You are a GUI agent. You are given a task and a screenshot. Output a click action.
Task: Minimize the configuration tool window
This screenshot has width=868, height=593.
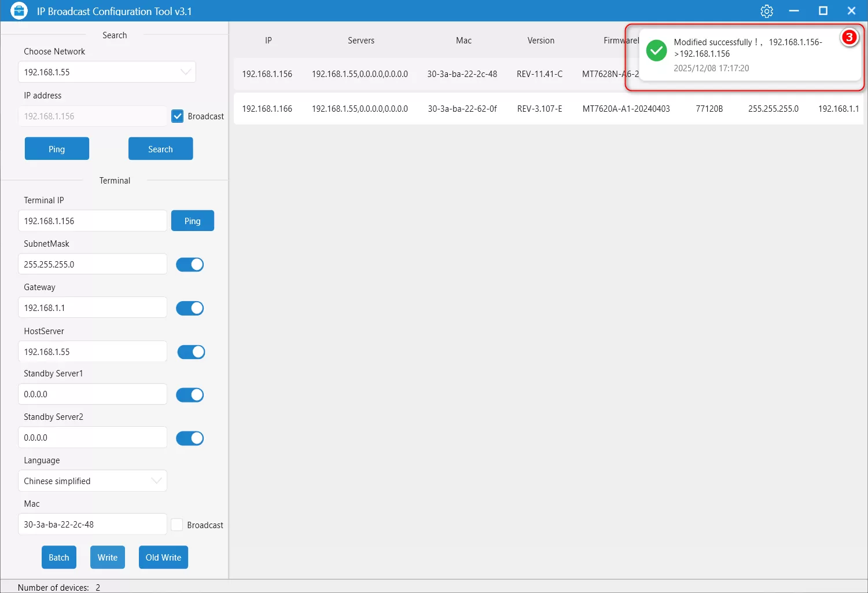click(x=794, y=11)
